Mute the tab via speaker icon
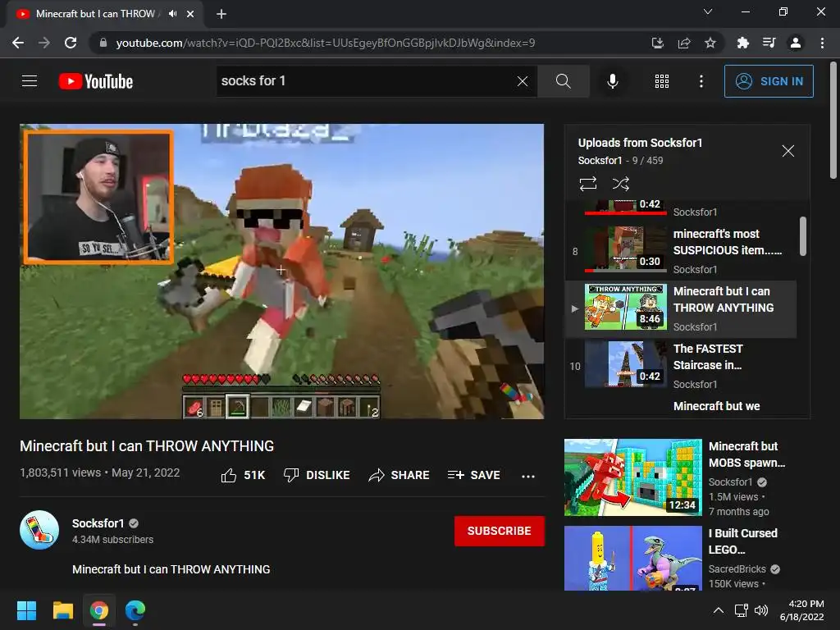This screenshot has height=630, width=840. pyautogui.click(x=172, y=14)
